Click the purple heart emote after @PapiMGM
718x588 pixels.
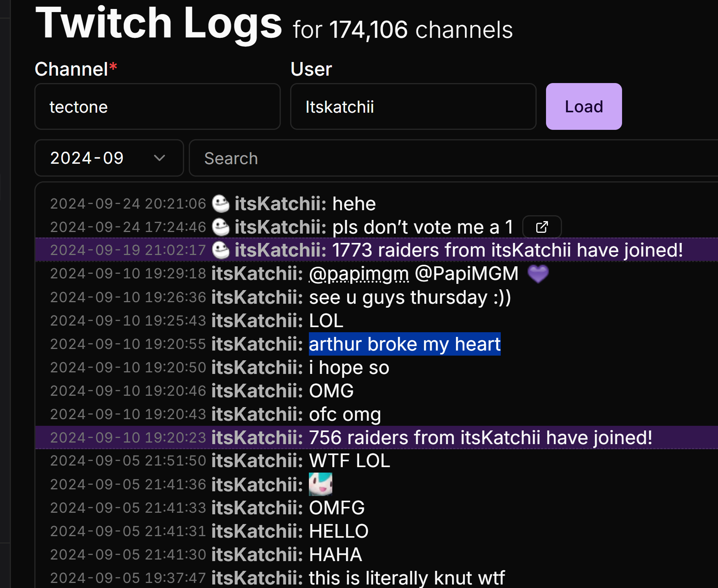pos(538,273)
